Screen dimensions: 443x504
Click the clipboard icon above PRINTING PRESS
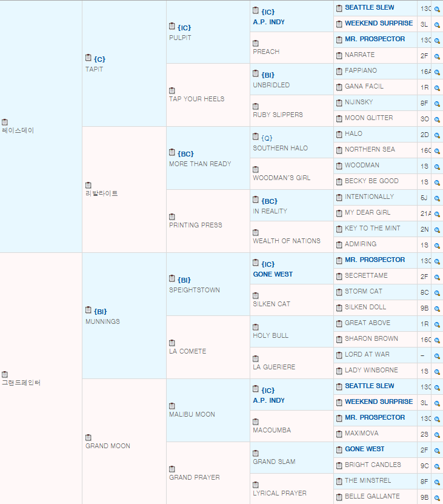pos(172,217)
